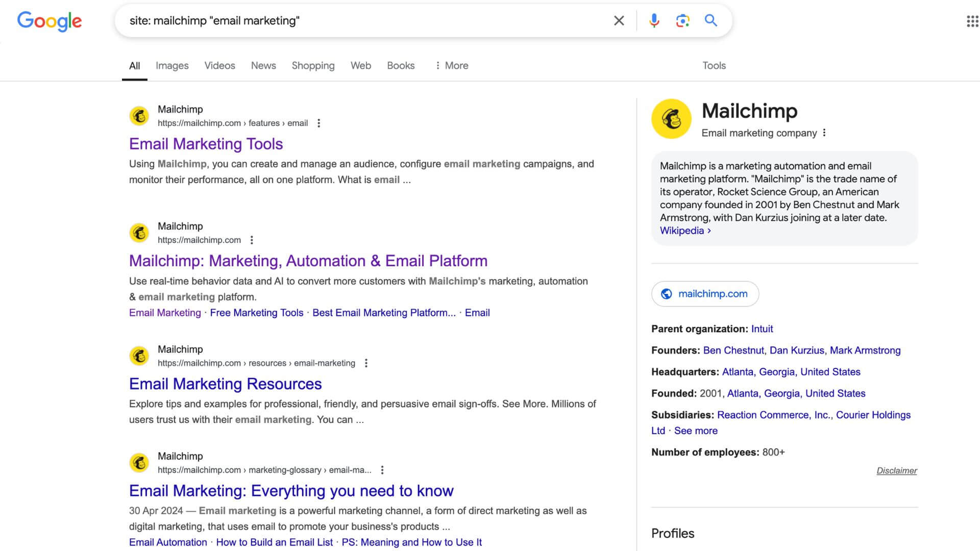Image resolution: width=980 pixels, height=551 pixels.
Task: Open options menu for resources › email-marketing result
Action: coord(366,363)
